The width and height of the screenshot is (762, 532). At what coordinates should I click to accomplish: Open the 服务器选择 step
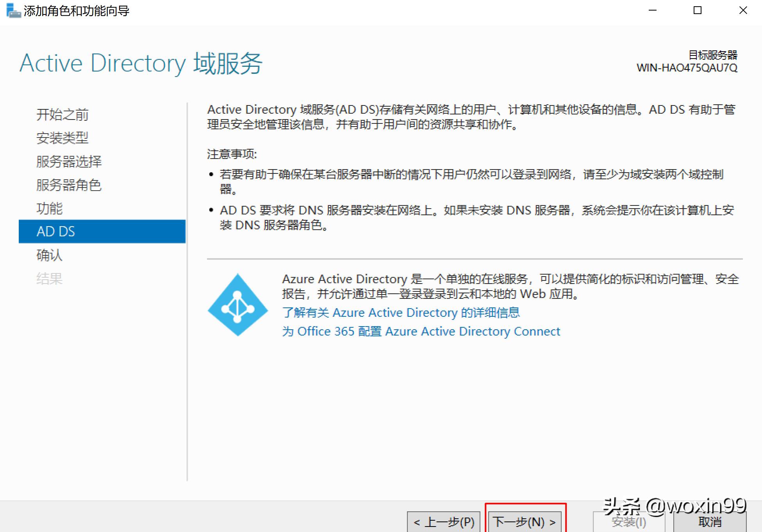pos(69,161)
